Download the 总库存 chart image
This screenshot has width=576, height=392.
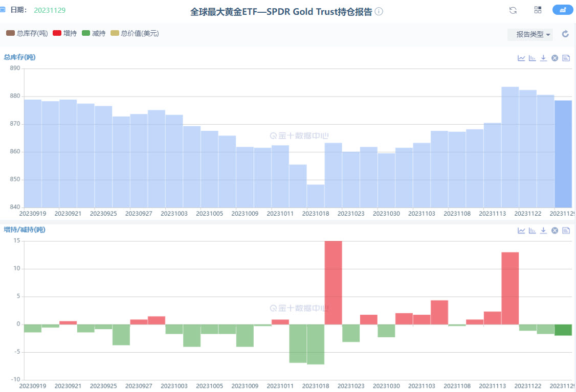(544, 58)
